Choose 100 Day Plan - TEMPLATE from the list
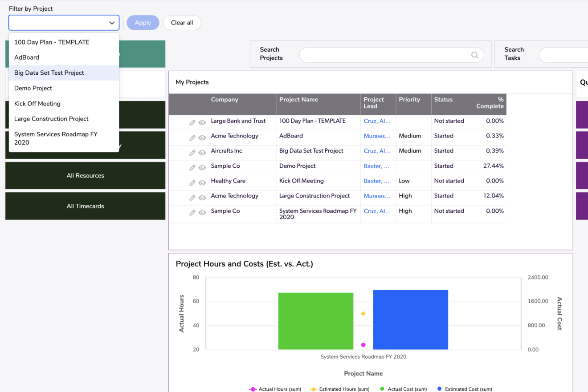The width and height of the screenshot is (588, 392). tap(52, 42)
